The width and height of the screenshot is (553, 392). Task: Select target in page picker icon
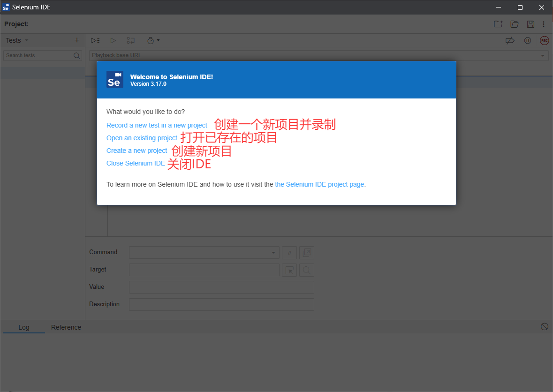(289, 270)
